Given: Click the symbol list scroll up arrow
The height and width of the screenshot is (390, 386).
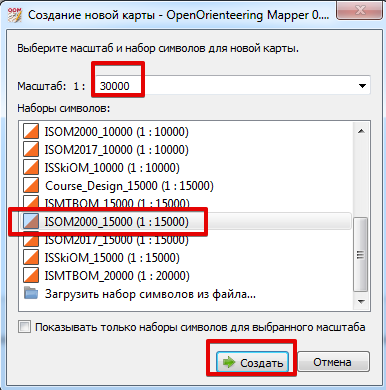Looking at the screenshot, I should tap(361, 131).
